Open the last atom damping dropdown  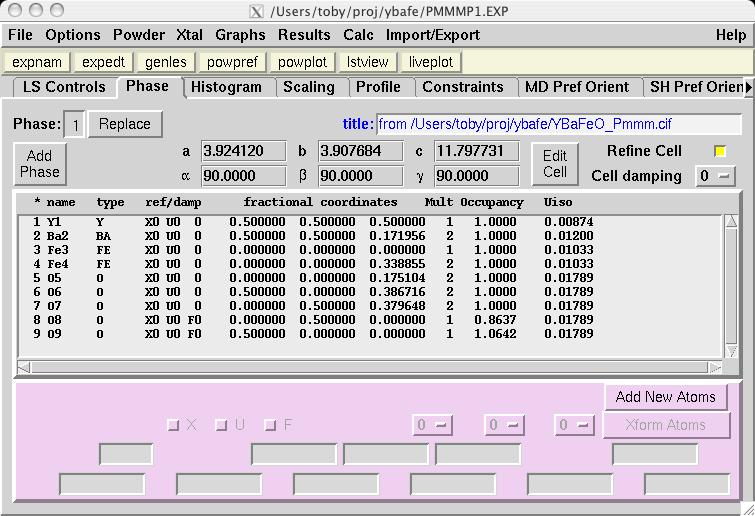[574, 425]
